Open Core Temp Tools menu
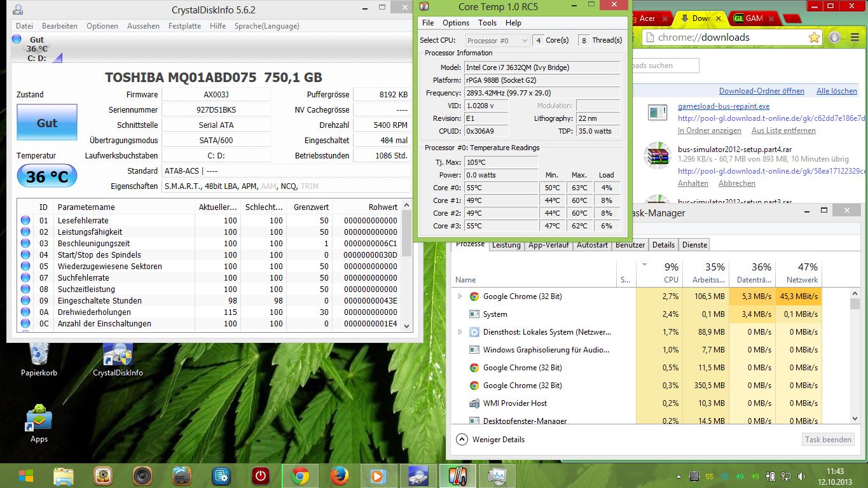Screen dimensions: 868x488 pyautogui.click(x=488, y=23)
